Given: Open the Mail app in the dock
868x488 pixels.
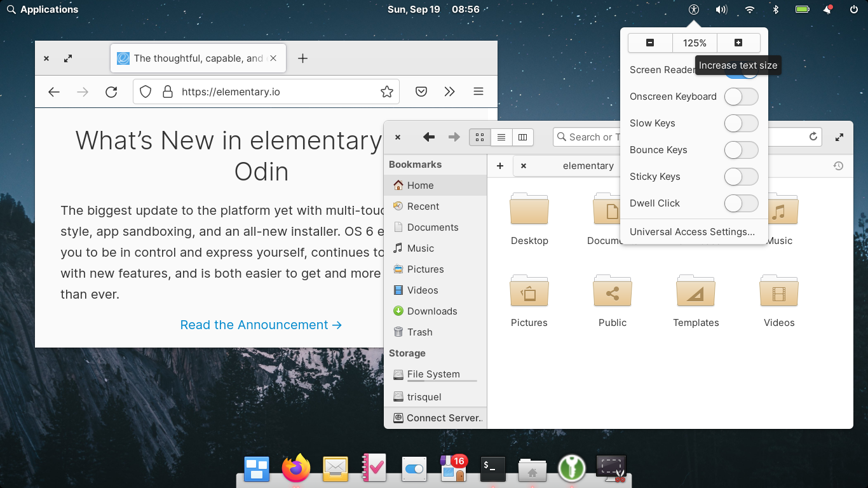Looking at the screenshot, I should [335, 469].
